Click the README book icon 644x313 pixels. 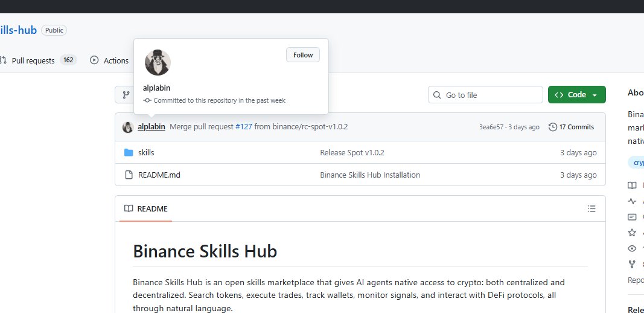point(129,208)
